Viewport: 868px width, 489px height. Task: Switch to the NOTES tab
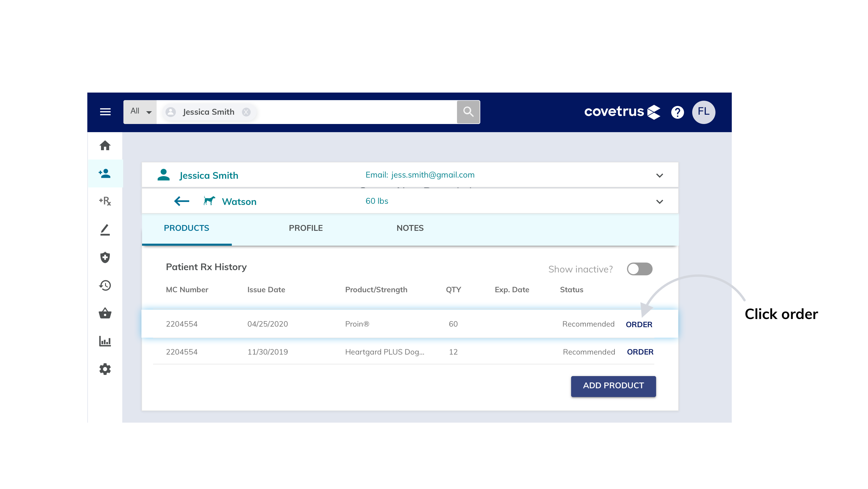coord(410,228)
